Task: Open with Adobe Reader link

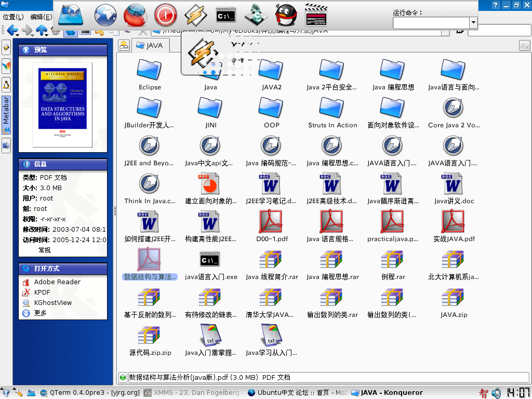Action: pyautogui.click(x=57, y=282)
